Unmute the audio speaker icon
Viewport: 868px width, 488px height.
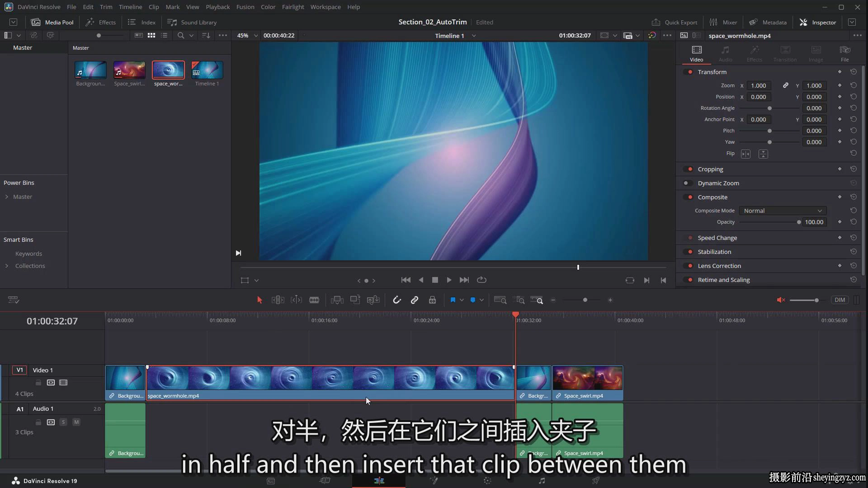781,300
